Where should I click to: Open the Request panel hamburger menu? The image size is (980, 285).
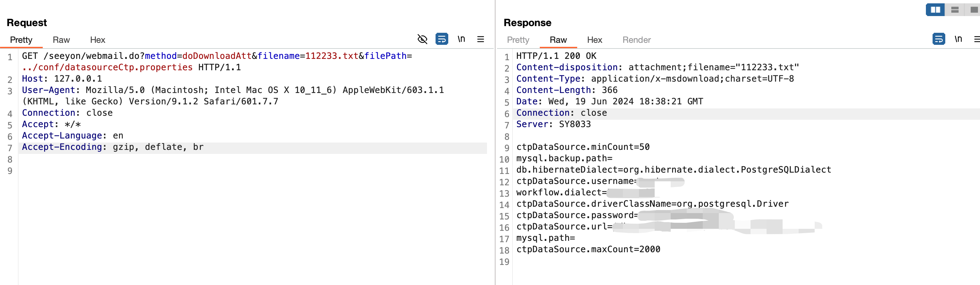click(x=481, y=39)
